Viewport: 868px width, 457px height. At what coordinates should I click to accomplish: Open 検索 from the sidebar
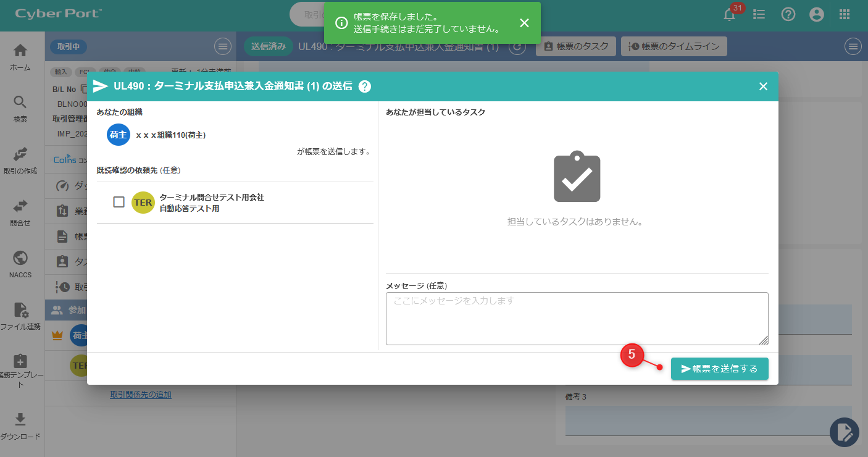(x=20, y=109)
